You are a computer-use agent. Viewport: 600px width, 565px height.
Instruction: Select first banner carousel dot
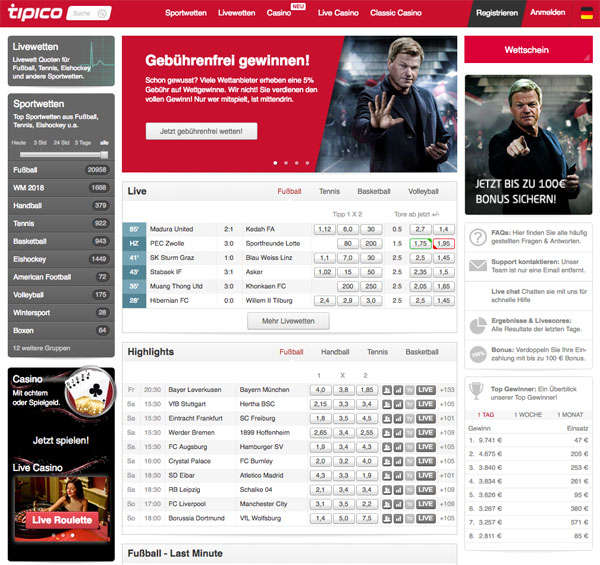[x=276, y=163]
